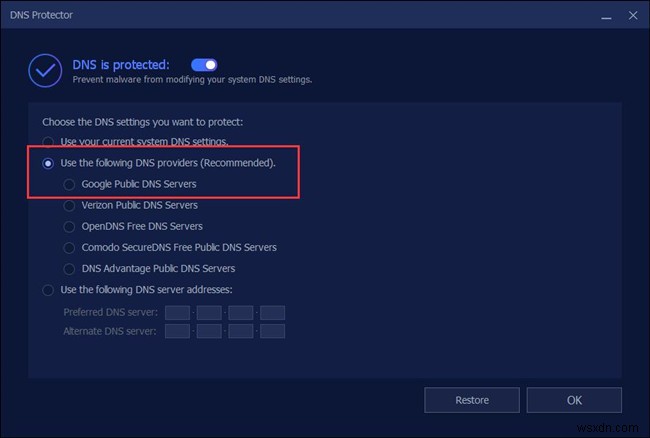Image resolution: width=650 pixels, height=438 pixels.
Task: Click third octet of Alternate DNS server
Action: click(241, 331)
